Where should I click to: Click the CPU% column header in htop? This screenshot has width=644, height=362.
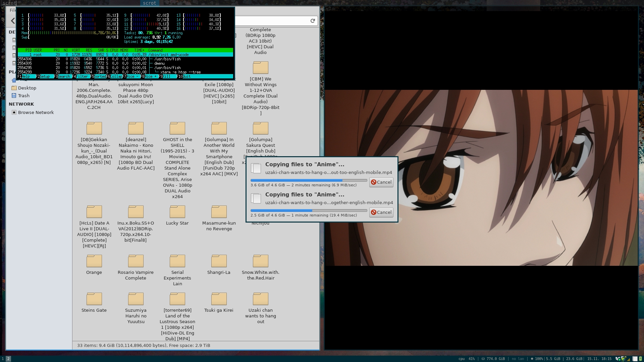[114, 50]
